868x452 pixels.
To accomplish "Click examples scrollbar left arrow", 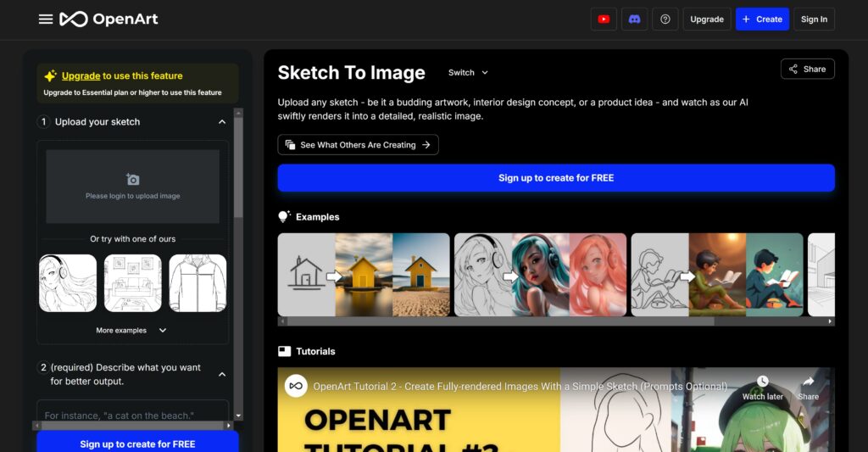I will coord(282,321).
